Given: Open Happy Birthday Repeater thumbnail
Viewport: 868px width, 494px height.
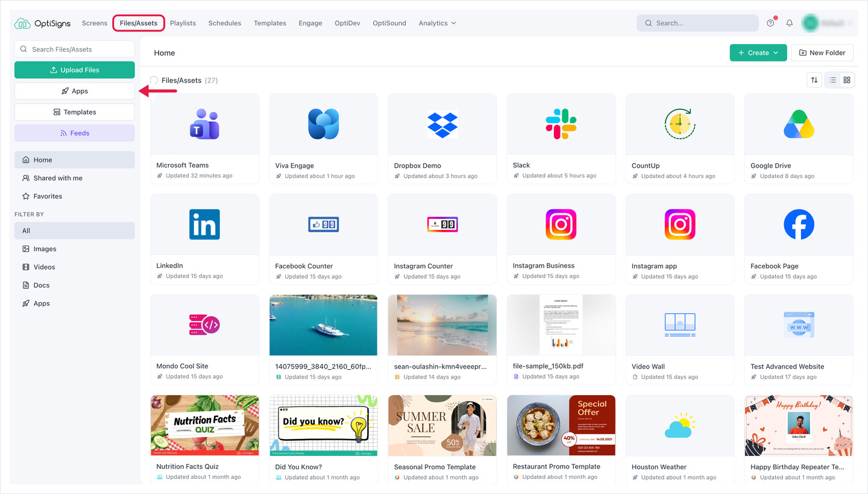Looking at the screenshot, I should pos(799,425).
